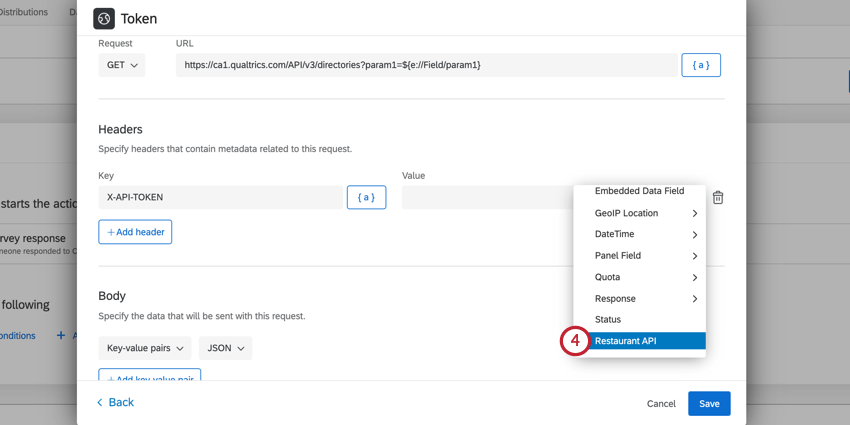Cancel the Token dialog

coord(661,404)
